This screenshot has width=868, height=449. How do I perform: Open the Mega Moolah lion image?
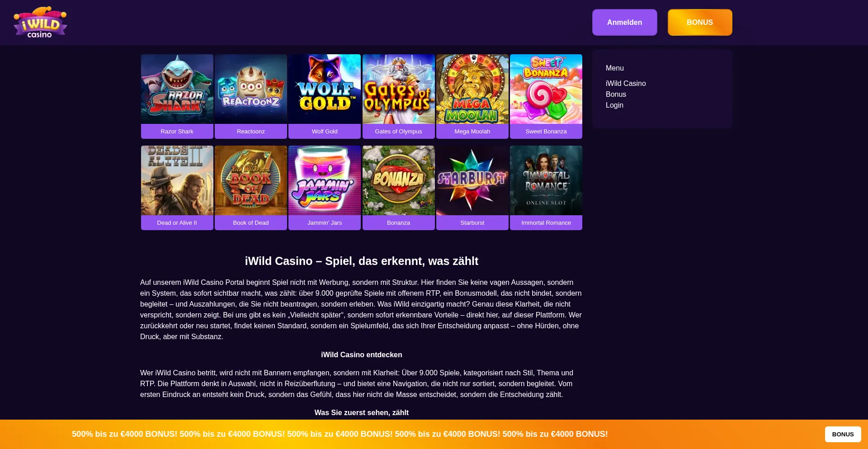pyautogui.click(x=472, y=89)
